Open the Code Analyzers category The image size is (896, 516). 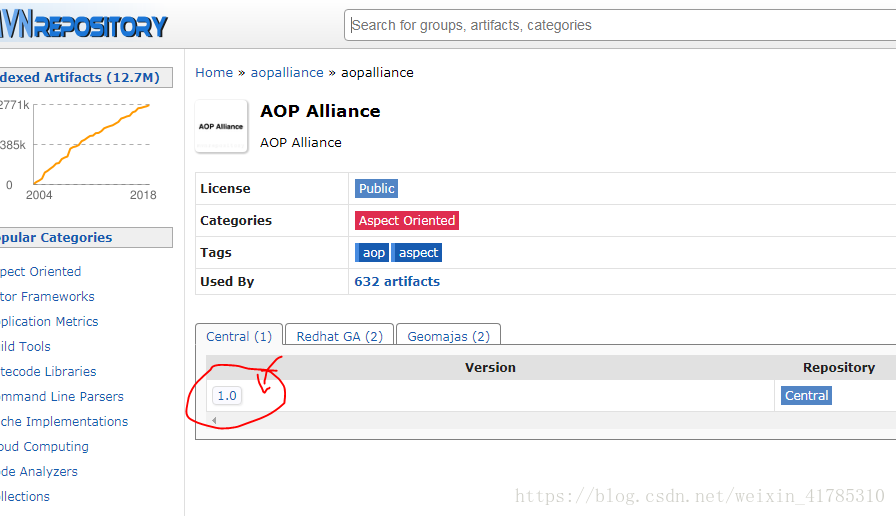tap(39, 471)
